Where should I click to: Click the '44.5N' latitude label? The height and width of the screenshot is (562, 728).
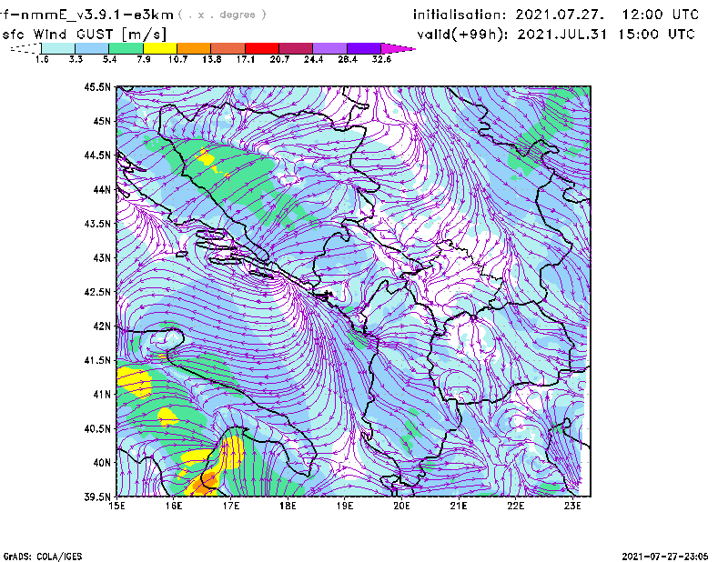(97, 156)
